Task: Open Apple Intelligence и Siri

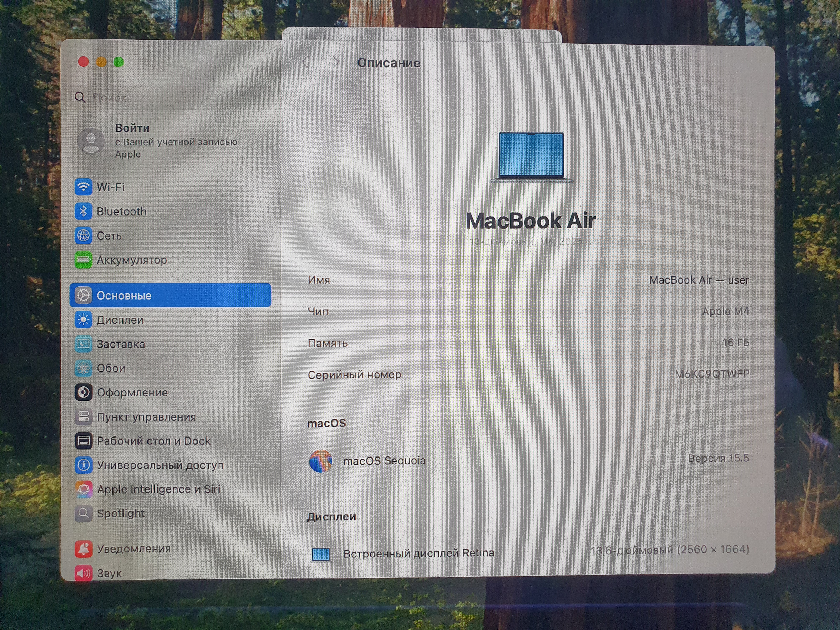Action: click(158, 489)
